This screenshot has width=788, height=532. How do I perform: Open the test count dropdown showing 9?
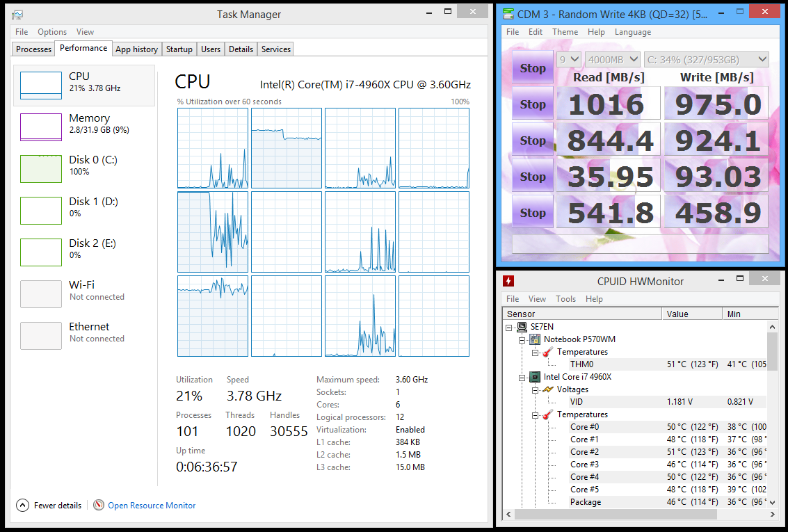pos(569,59)
